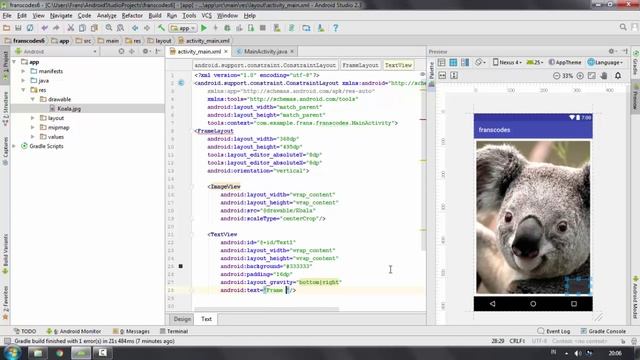
Task: Open the orientation dropdown in Preview
Action: pyautogui.click(x=479, y=62)
